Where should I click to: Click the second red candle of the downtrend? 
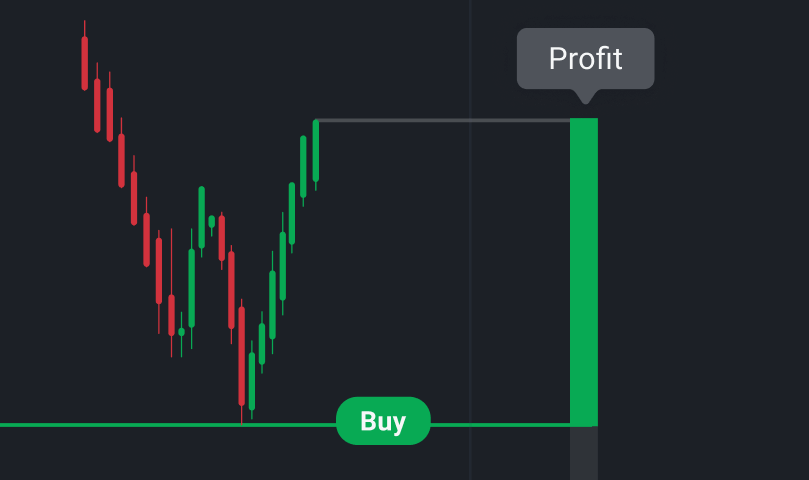97,105
